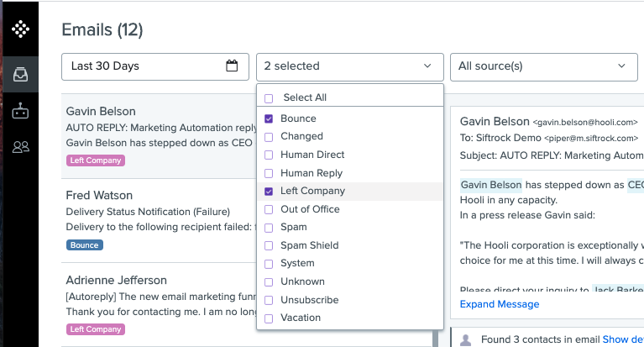644x347 pixels.
Task: Open the inbox icon in sidebar
Action: tap(20, 75)
